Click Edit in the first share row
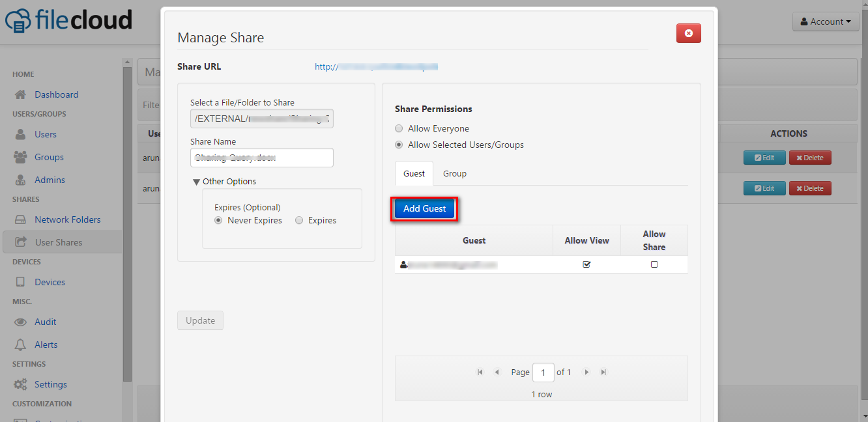Screen dimensions: 868x422 click(x=764, y=158)
